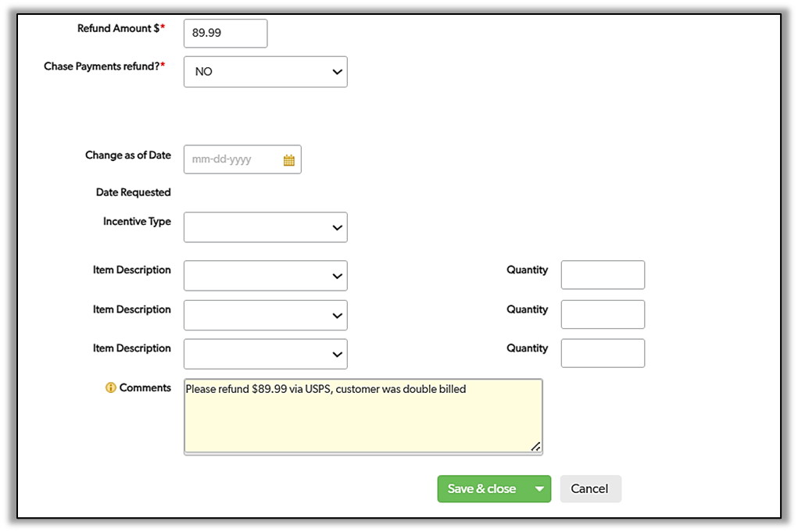Viewport: 798px width, 532px height.
Task: Open the Chase Payments refund dropdown
Action: pos(265,72)
